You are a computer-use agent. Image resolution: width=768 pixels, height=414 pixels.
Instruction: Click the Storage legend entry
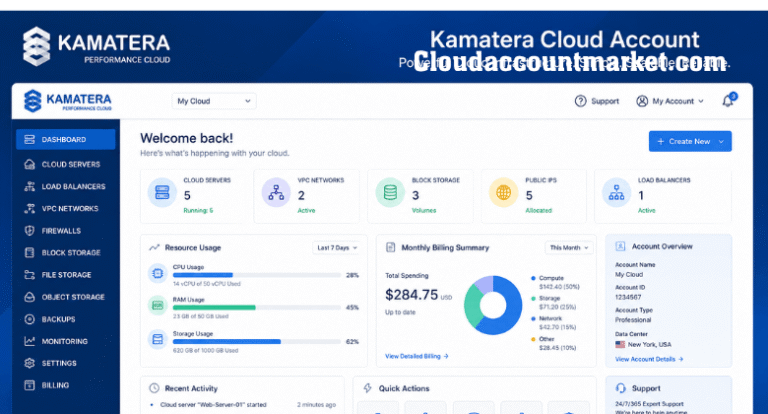click(553, 303)
